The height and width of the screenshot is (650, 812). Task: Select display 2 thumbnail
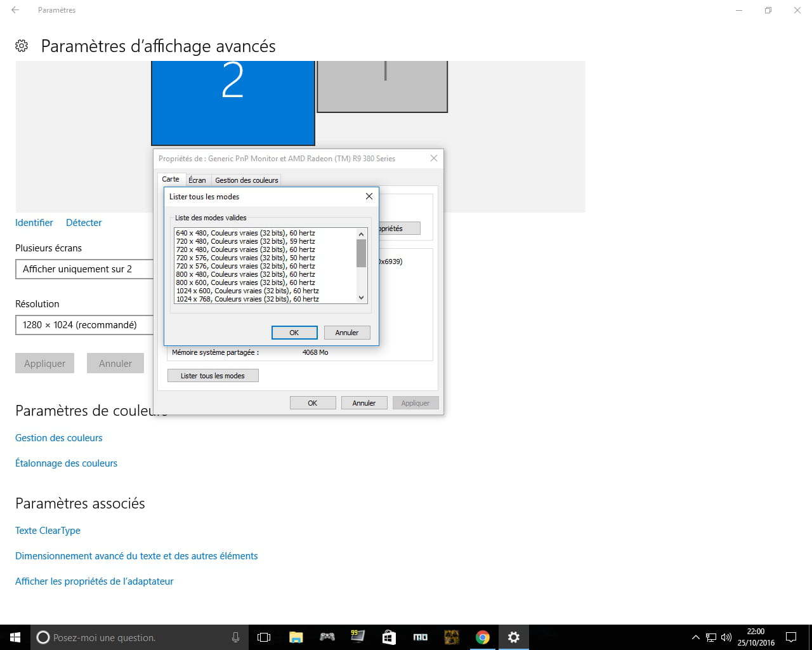[233, 103]
